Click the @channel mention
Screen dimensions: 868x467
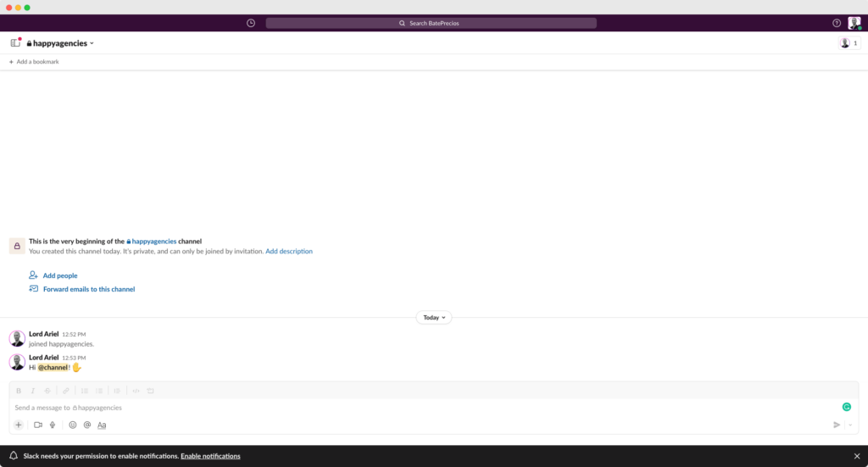pos(53,367)
